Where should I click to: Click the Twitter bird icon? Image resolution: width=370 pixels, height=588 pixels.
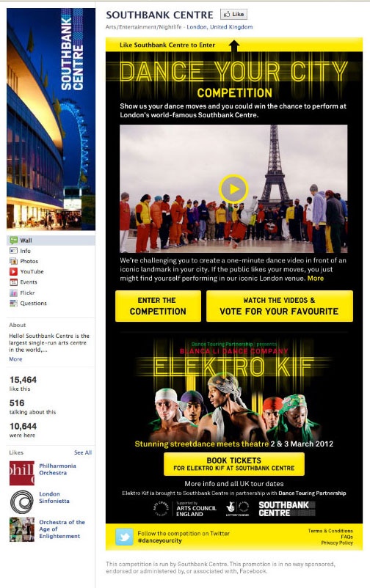click(x=124, y=537)
